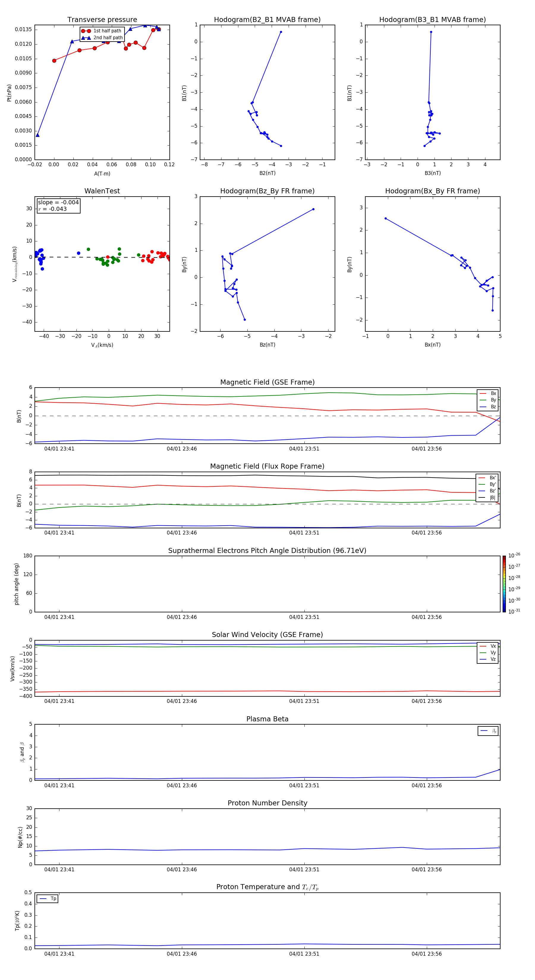Select the 'slope = -0.004' annotation
The image size is (535, 980).
58,203
